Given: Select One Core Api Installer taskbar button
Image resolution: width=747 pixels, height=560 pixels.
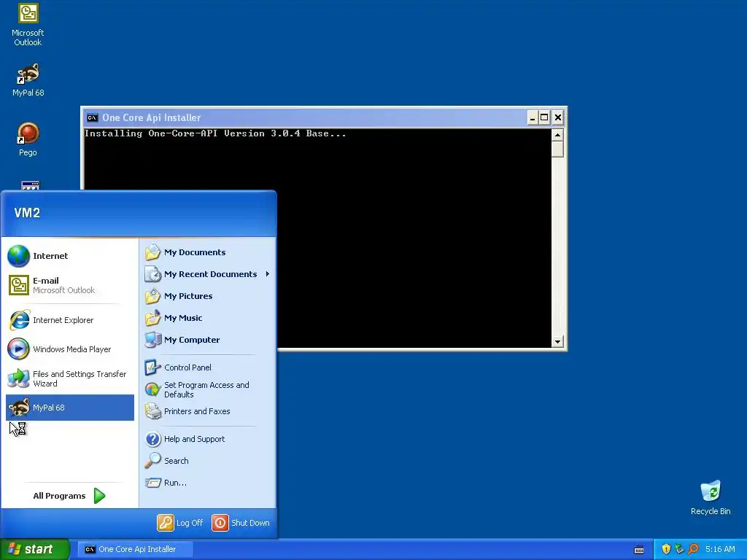Looking at the screenshot, I should pos(135,549).
